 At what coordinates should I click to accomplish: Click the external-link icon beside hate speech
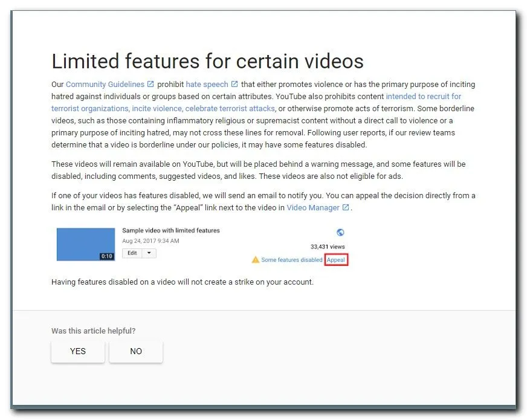[x=233, y=84]
